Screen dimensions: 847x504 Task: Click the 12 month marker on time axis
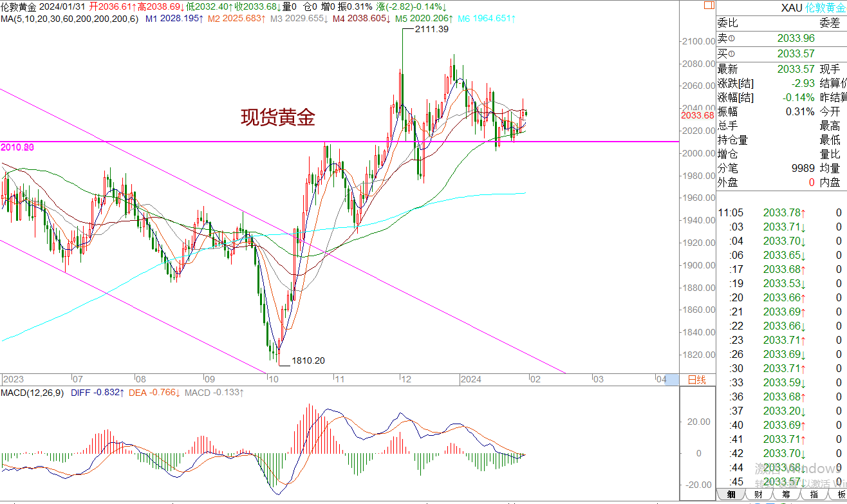tap(407, 380)
